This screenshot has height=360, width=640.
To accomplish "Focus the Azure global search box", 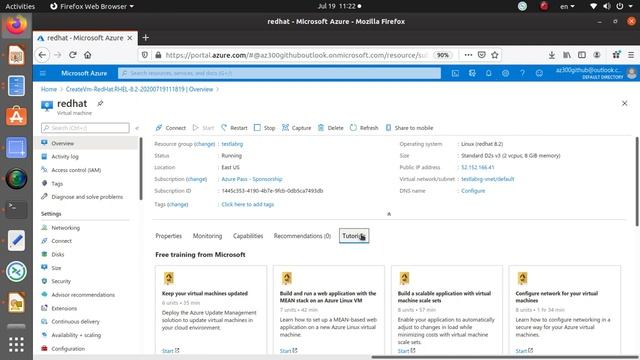I will [x=280, y=73].
